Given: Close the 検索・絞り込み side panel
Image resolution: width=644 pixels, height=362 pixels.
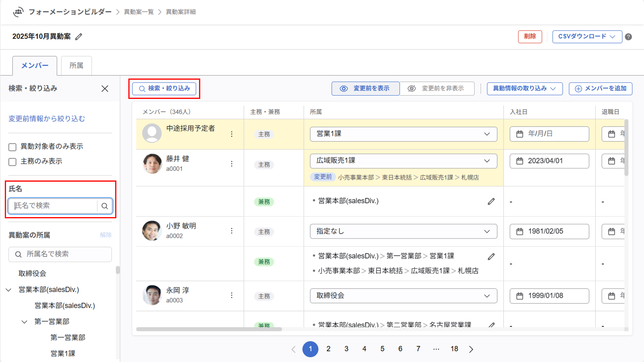Looking at the screenshot, I should point(105,89).
